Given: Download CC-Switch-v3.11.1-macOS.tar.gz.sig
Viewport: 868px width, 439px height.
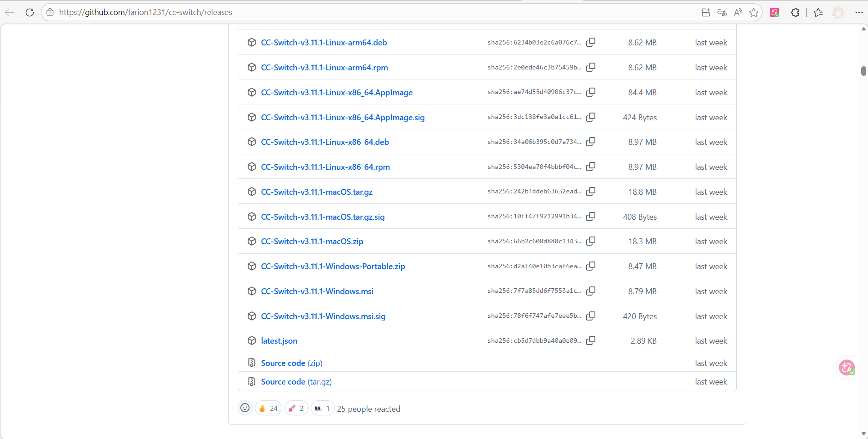Looking at the screenshot, I should tap(323, 217).
